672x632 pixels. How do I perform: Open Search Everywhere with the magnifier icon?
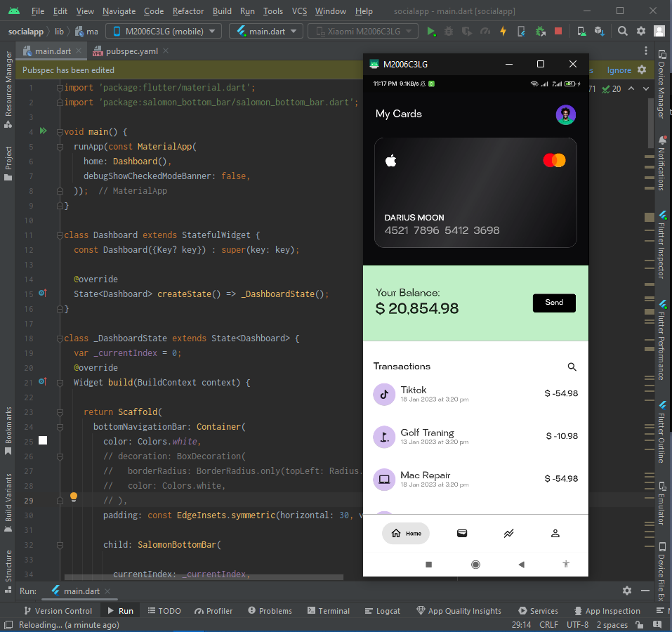(x=622, y=31)
